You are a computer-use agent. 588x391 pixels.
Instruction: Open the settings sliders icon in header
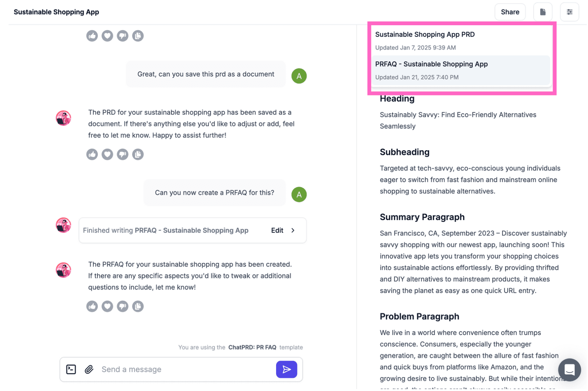(x=569, y=12)
